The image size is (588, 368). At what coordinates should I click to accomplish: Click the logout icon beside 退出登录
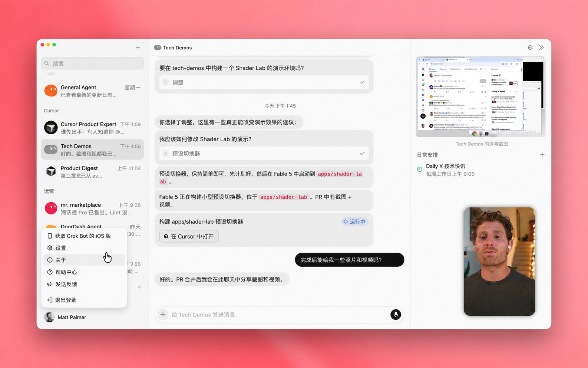point(50,300)
